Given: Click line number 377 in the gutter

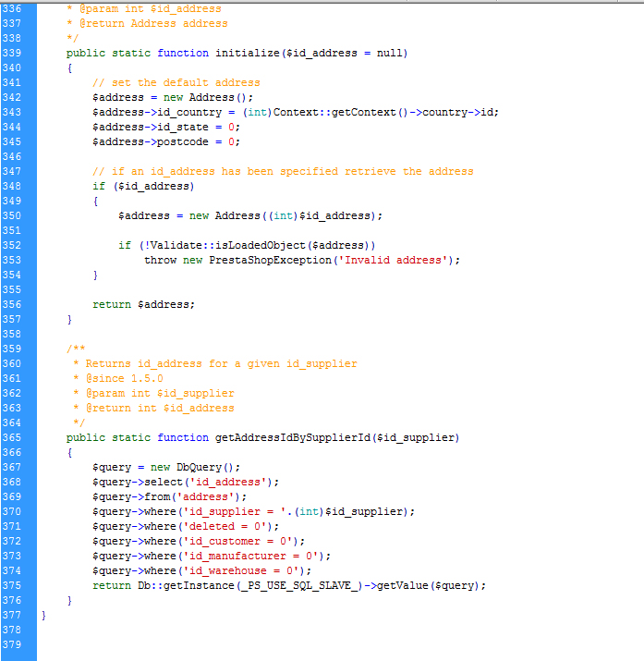Looking at the screenshot, I should (11, 615).
